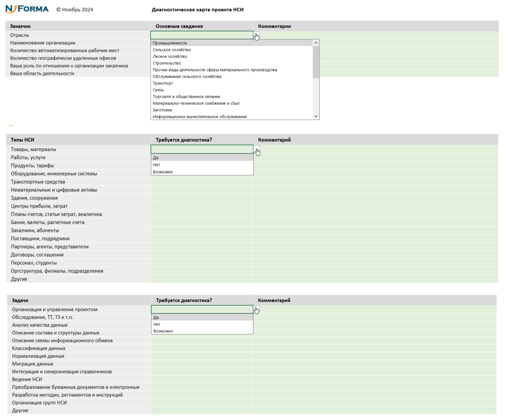Image resolution: width=505 pixels, height=420 pixels.
Task: Click the Классификация данных diagnostics cell
Action: tap(202, 349)
